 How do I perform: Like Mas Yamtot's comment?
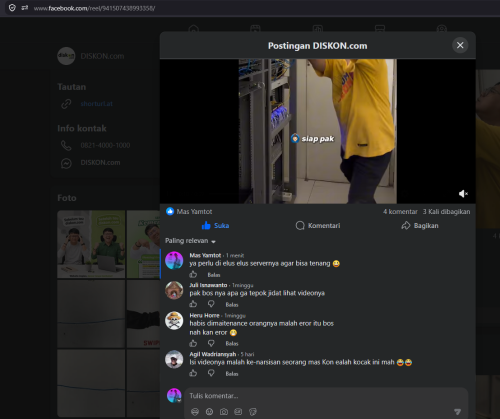click(193, 274)
